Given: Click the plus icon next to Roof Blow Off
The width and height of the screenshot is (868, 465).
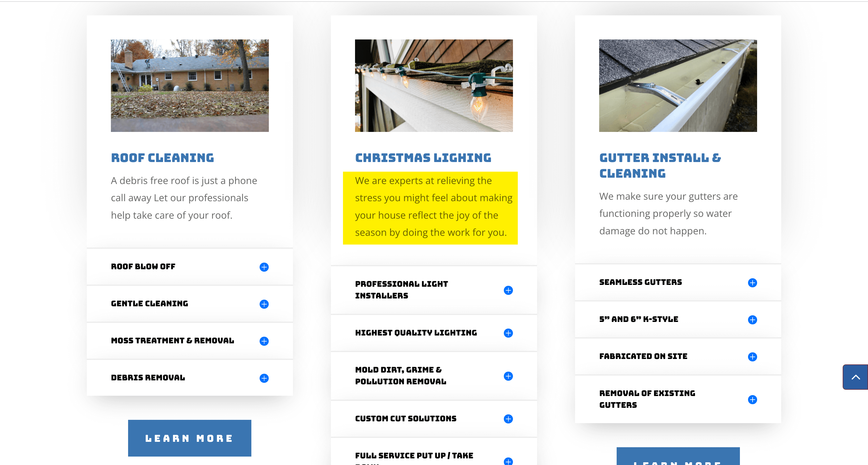Looking at the screenshot, I should coord(264,266).
